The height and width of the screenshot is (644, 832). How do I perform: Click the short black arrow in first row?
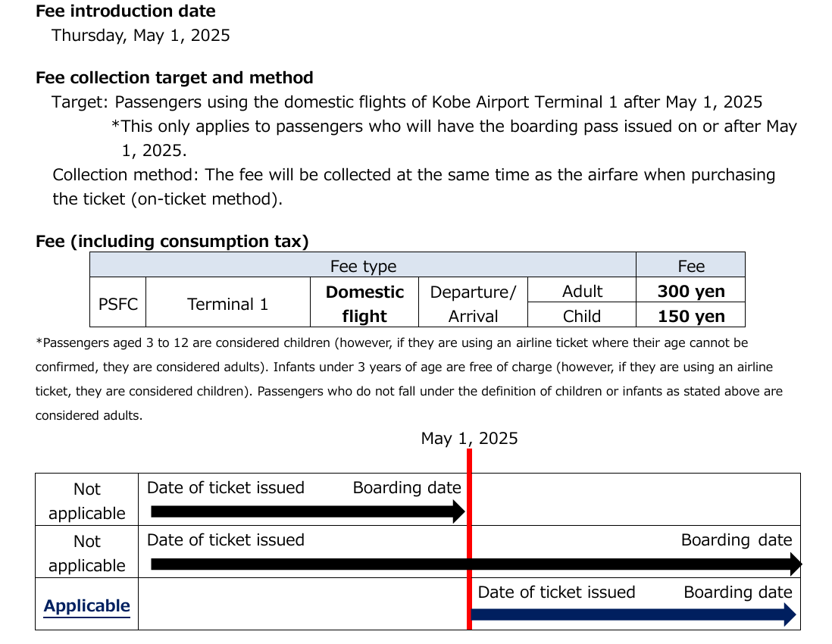(x=308, y=512)
